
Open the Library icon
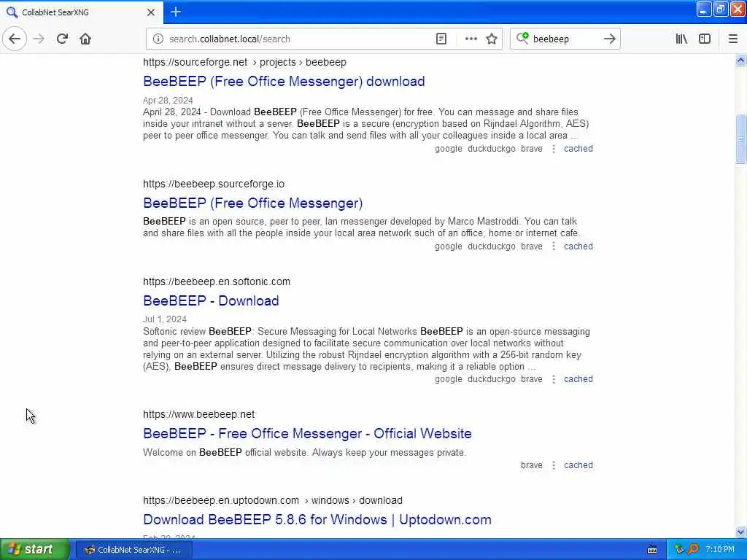point(681,39)
